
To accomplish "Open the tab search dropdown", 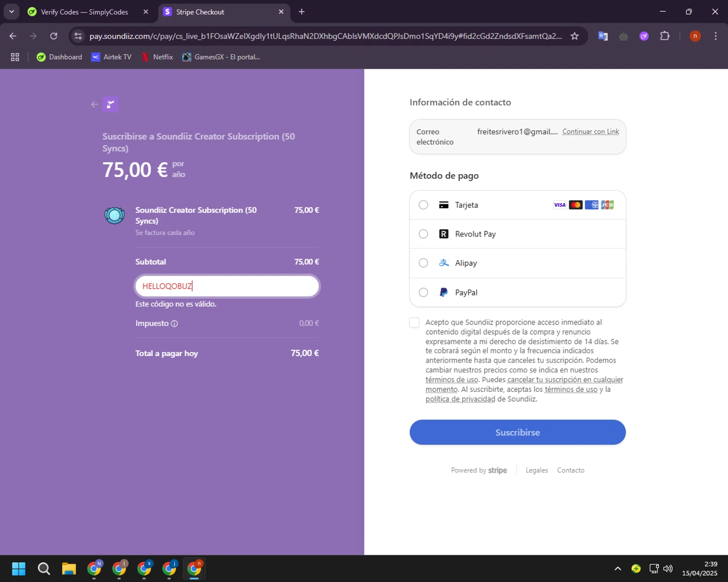I will click(x=11, y=12).
